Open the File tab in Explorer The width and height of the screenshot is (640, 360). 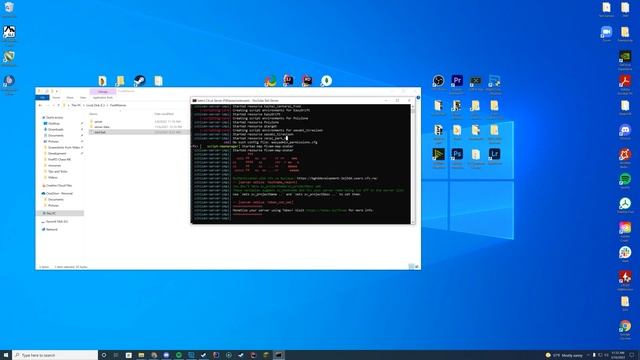(42, 98)
